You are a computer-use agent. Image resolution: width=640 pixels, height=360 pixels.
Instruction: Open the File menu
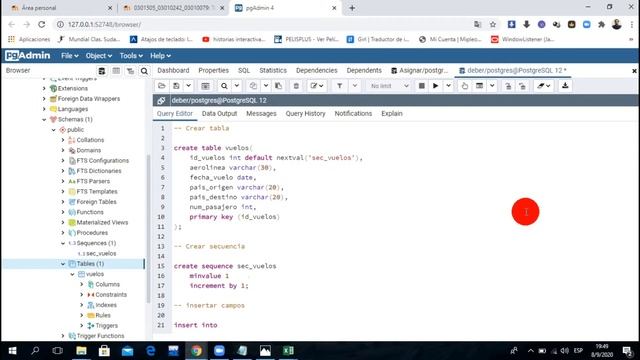point(69,56)
